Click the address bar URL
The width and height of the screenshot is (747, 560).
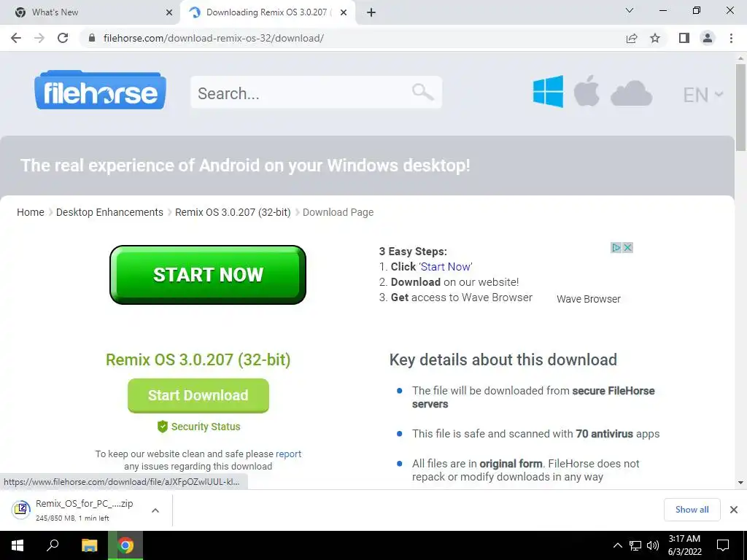[214, 38]
